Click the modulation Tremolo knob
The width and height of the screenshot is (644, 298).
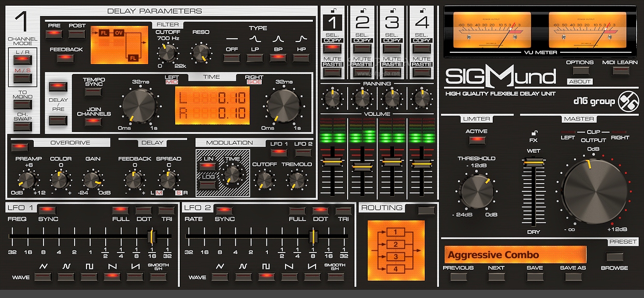click(x=296, y=180)
